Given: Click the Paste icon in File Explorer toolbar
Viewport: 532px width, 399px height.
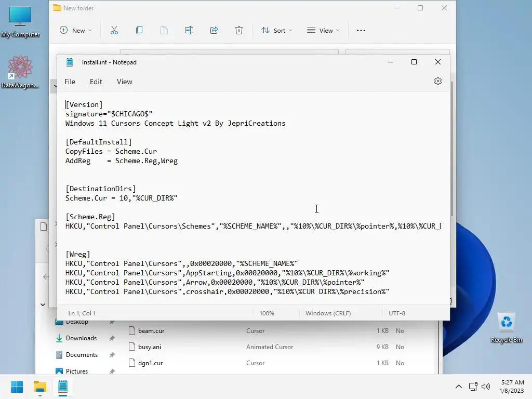Looking at the screenshot, I should tap(164, 31).
